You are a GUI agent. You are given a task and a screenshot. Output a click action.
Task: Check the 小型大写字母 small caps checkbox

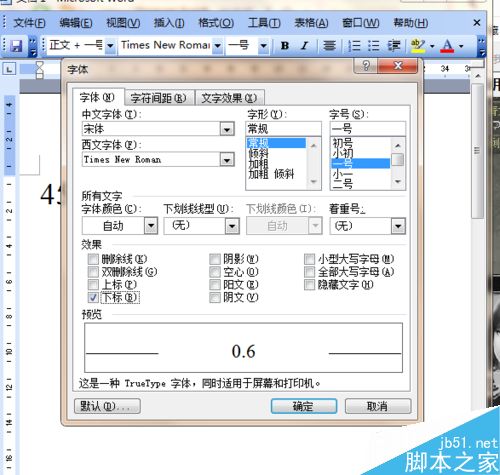309,259
